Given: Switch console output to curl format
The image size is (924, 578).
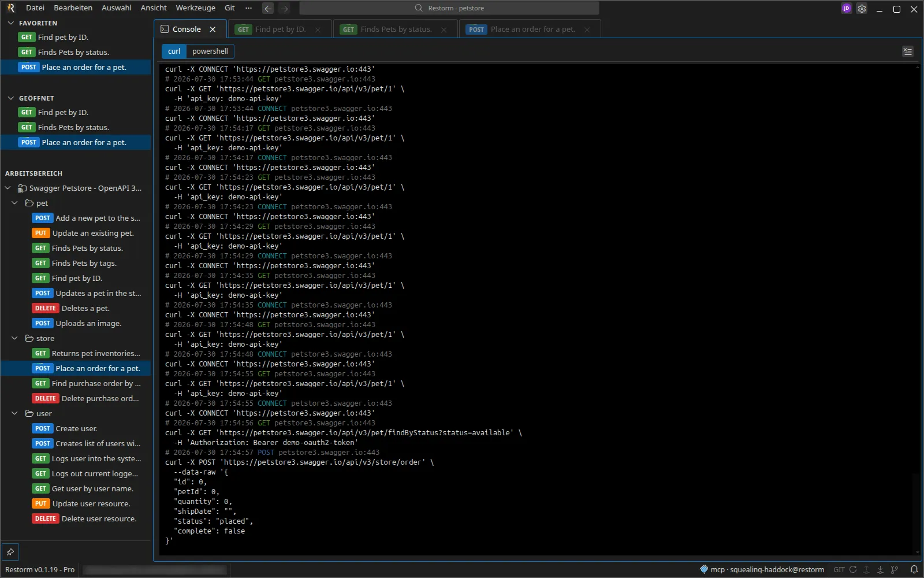Looking at the screenshot, I should 174,51.
